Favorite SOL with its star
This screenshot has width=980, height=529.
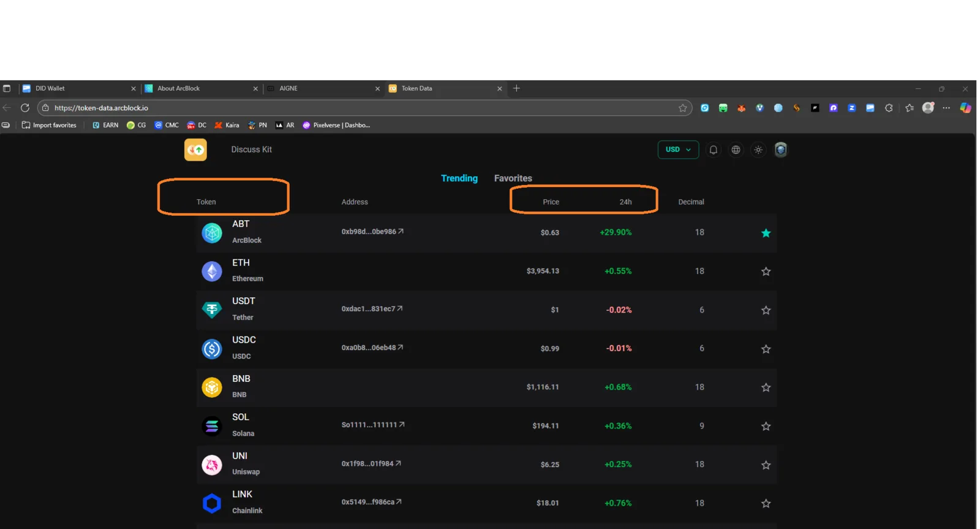[x=766, y=426]
